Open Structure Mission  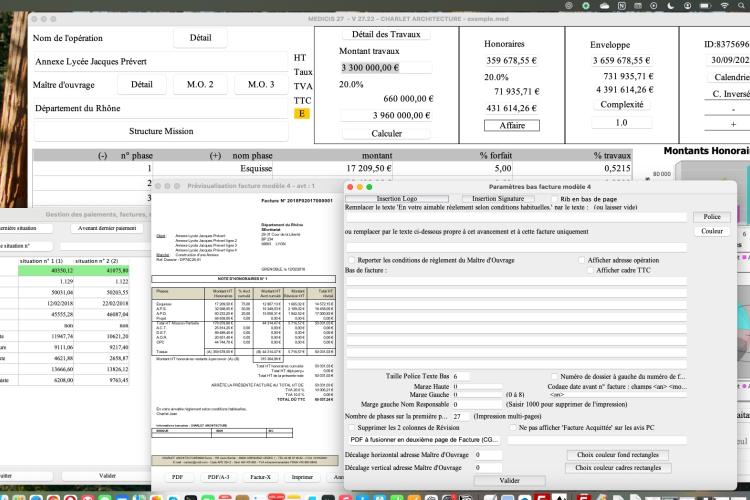point(161,131)
